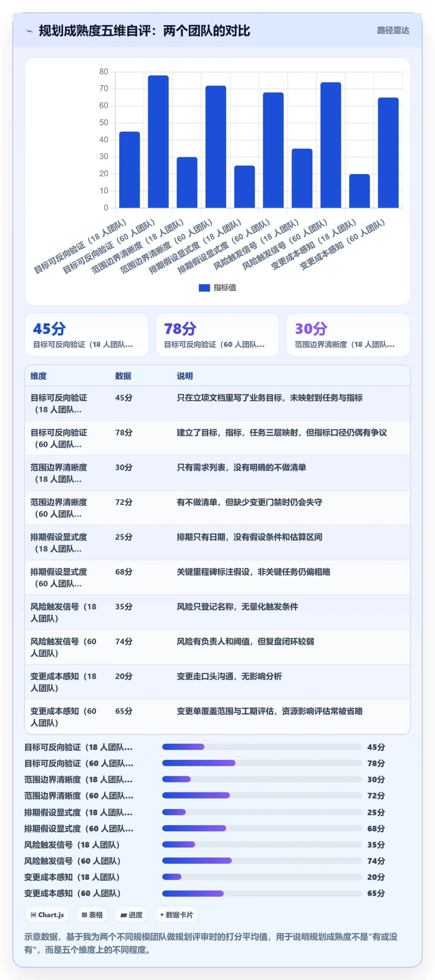Click the 68分 value in the table
The width and height of the screenshot is (435, 980).
(124, 572)
